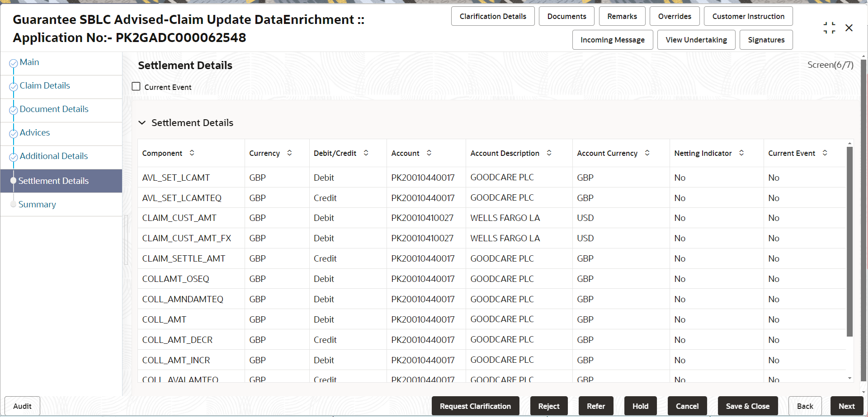View the Incoming Message
868x417 pixels.
[613, 40]
